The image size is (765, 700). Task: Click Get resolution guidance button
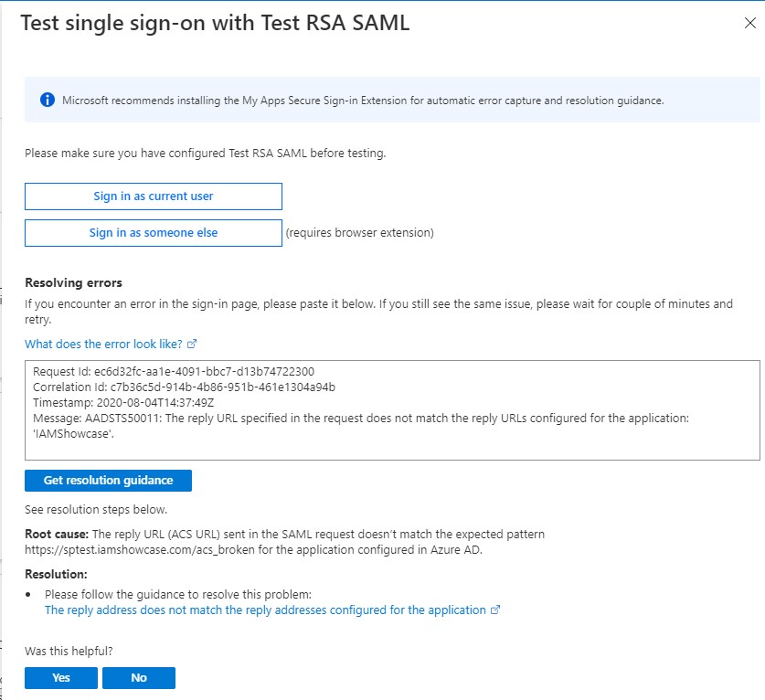[x=108, y=481]
